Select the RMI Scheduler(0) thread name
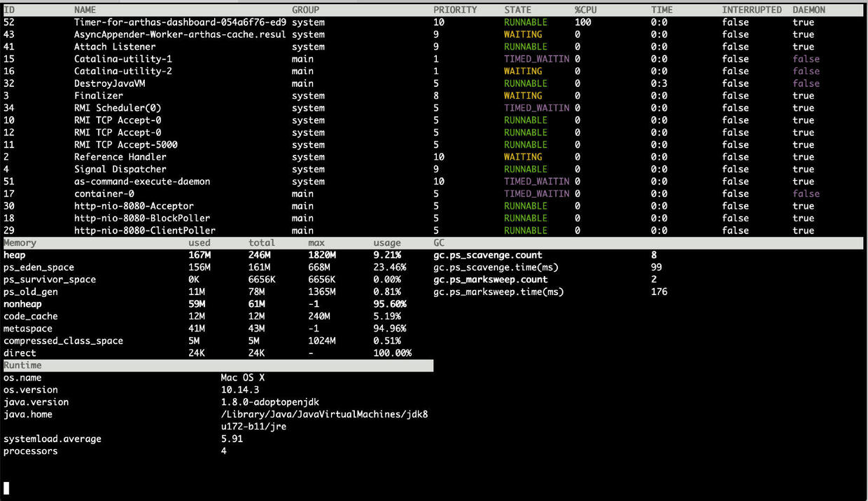Image resolution: width=868 pixels, height=501 pixels. click(x=118, y=108)
